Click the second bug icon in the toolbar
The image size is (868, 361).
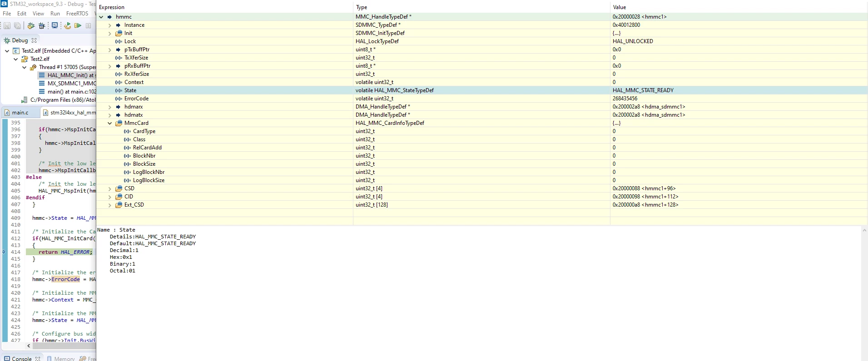tap(42, 26)
